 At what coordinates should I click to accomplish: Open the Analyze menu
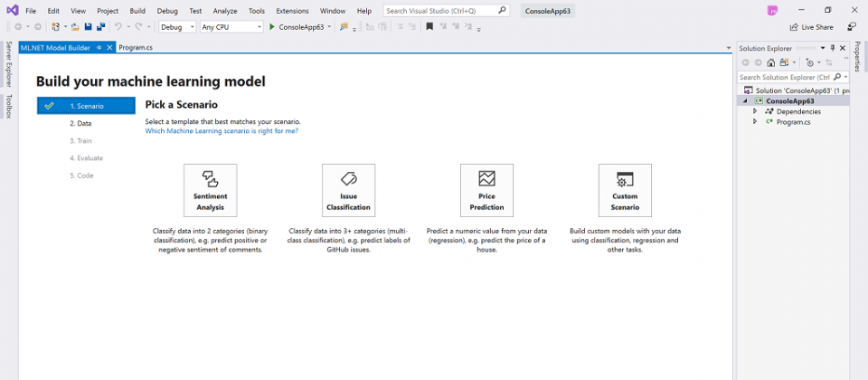point(225,11)
